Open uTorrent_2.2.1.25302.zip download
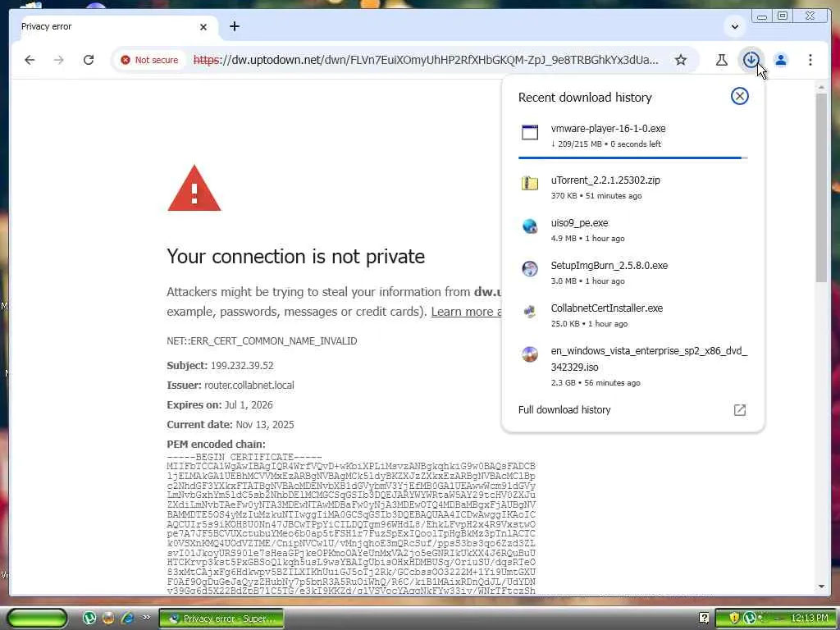This screenshot has width=840, height=630. (632, 188)
